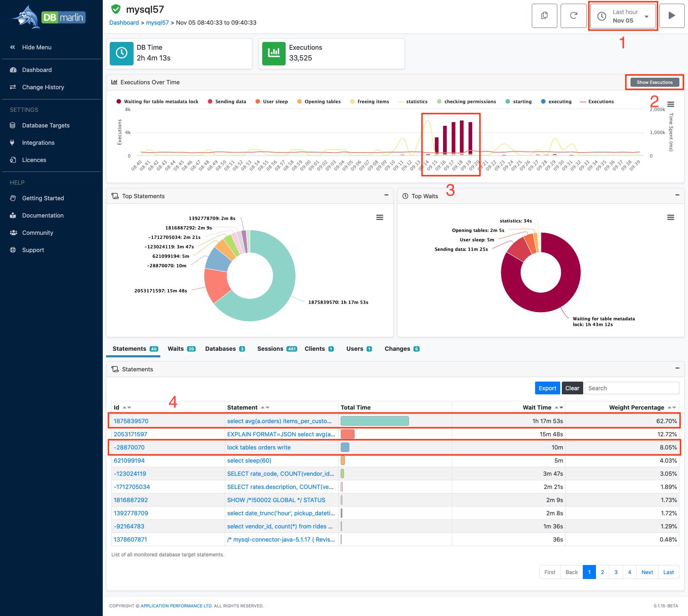Toggle the Executions line legend series
688x616 pixels.
[597, 102]
